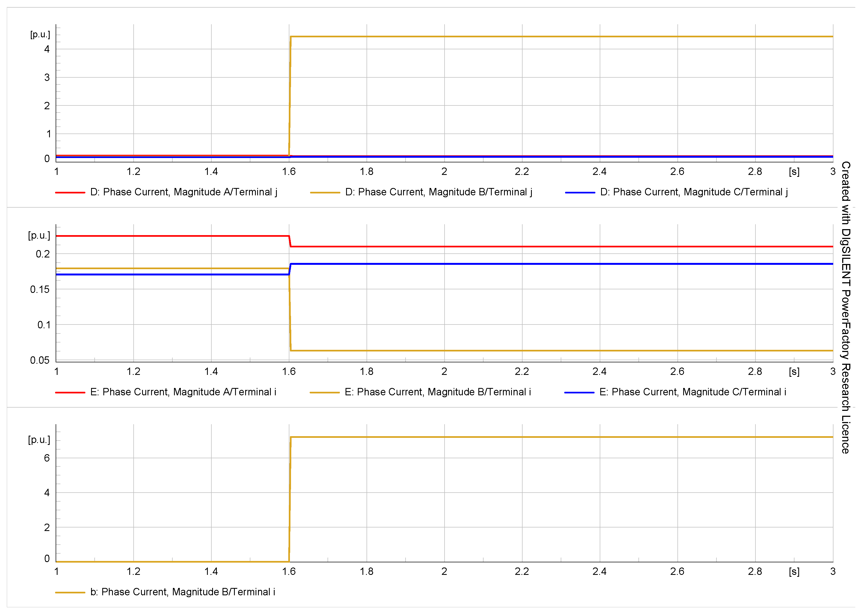Click the 2.2 tick label on bottom plot x-axis
Image resolution: width=864 pixels, height=616 pixels.
521,572
